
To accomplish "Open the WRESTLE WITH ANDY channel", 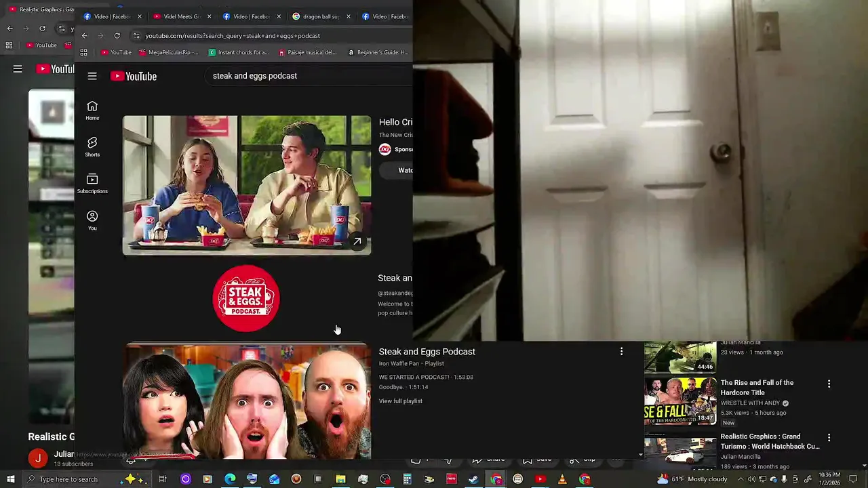I will [x=751, y=403].
